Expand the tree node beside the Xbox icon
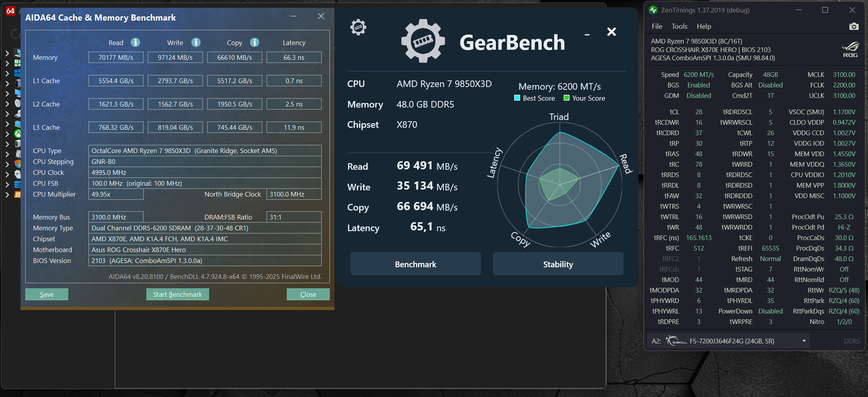This screenshot has width=868, height=397. coord(7,134)
